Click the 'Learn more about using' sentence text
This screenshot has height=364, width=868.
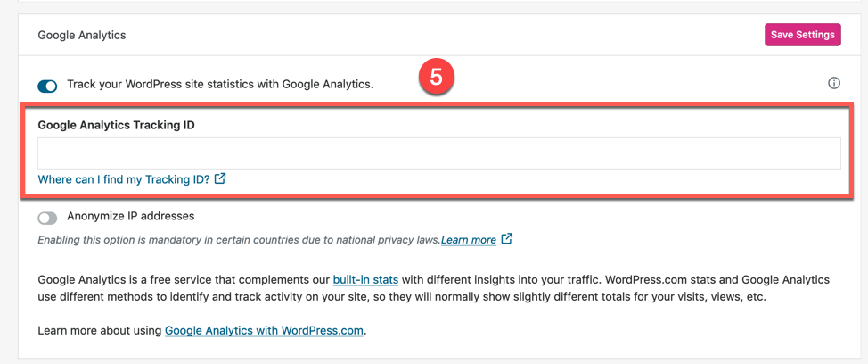pyautogui.click(x=100, y=330)
